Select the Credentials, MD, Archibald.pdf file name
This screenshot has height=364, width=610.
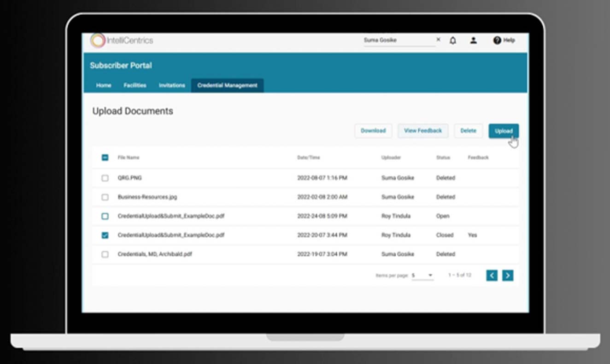[155, 254]
